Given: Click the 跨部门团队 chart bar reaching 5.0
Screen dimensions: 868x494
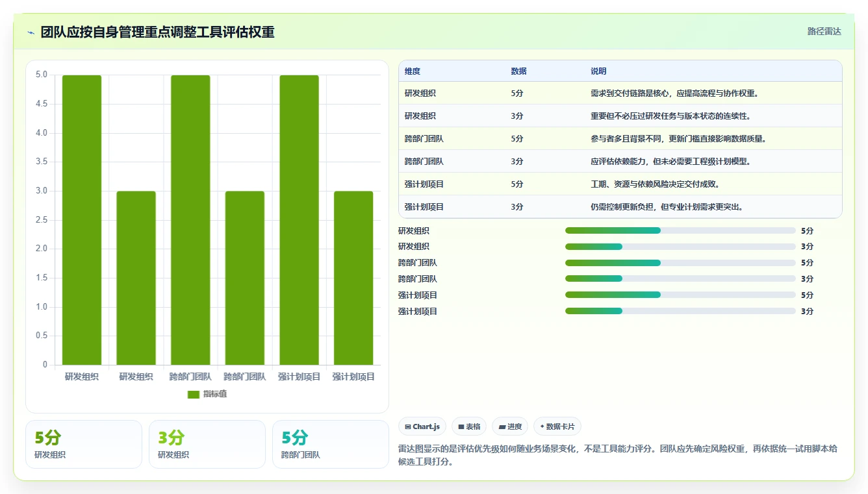Looking at the screenshot, I should [190, 220].
